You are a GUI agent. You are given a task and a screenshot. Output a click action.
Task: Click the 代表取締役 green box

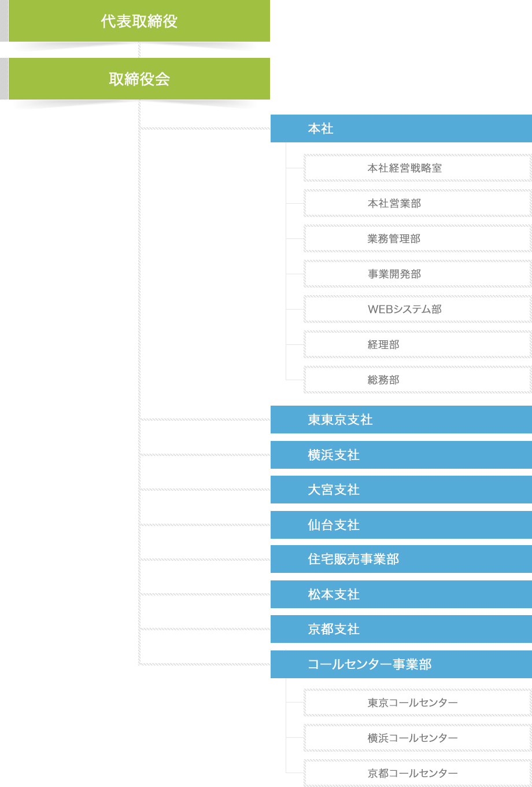pos(139,21)
